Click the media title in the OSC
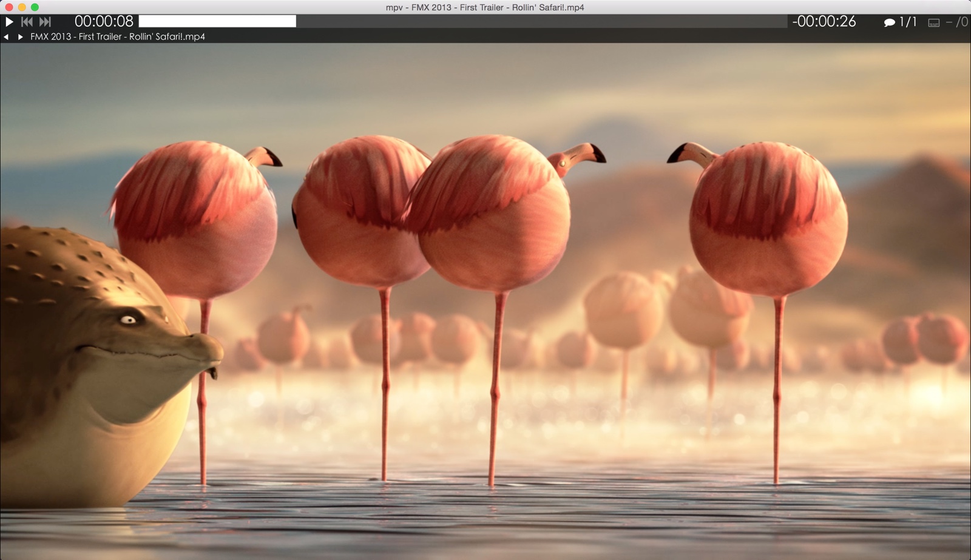This screenshot has width=971, height=560. 118,37
